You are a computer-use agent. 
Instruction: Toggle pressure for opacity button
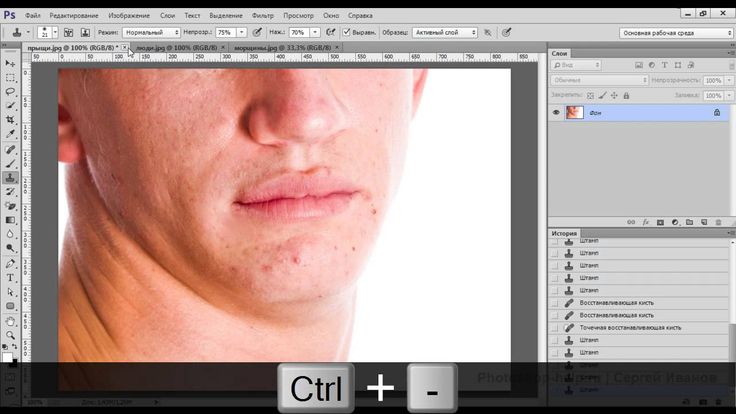pyautogui.click(x=257, y=32)
